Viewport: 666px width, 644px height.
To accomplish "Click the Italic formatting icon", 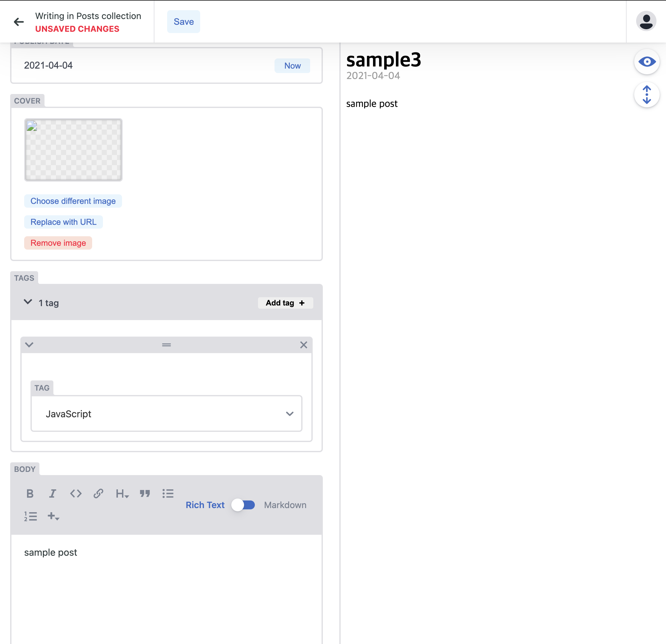I will (x=52, y=493).
